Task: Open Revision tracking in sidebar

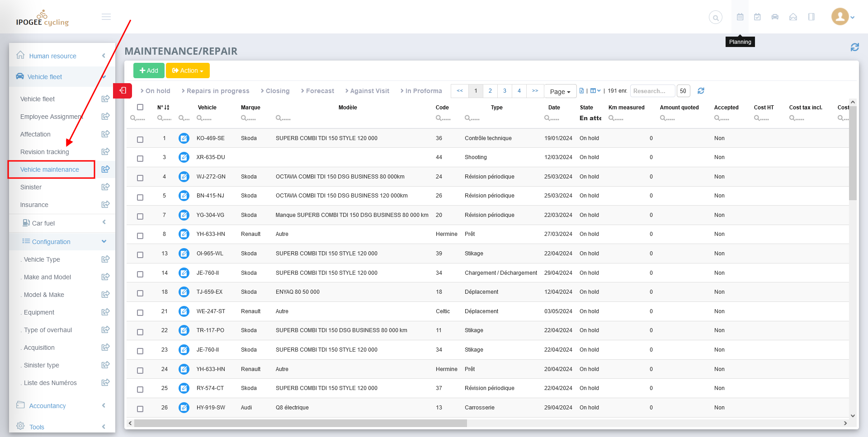Action: tap(45, 152)
